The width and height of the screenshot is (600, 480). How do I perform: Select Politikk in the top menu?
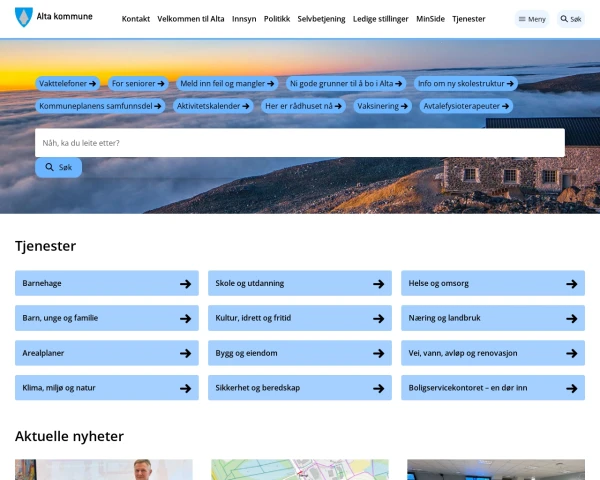pos(276,19)
